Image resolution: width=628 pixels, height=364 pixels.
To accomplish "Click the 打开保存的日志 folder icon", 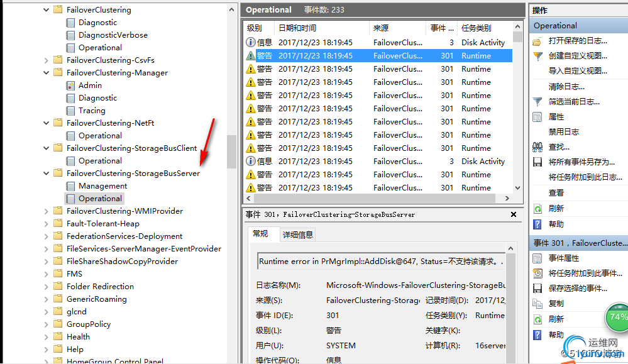I will [x=537, y=41].
